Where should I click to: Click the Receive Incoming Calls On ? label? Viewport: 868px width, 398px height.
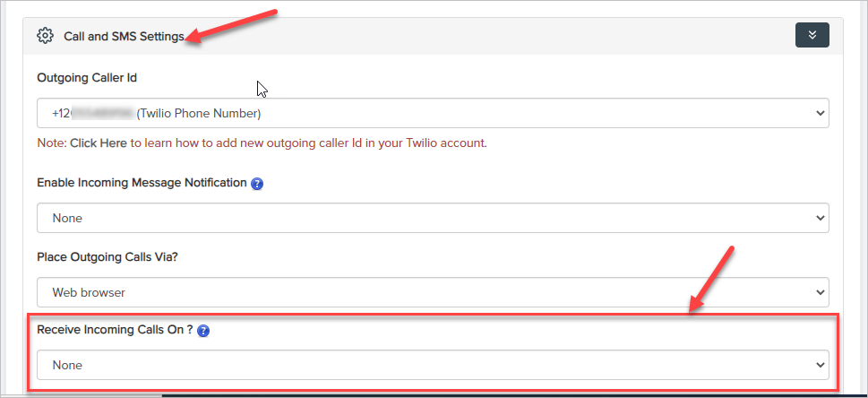coord(115,330)
